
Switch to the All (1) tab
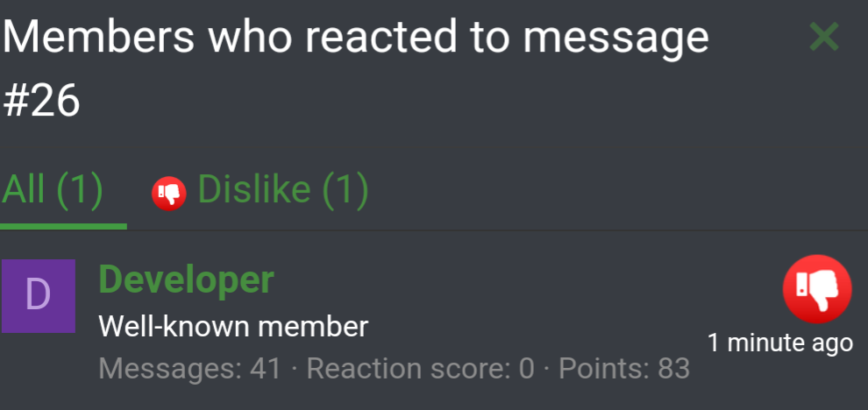53,190
